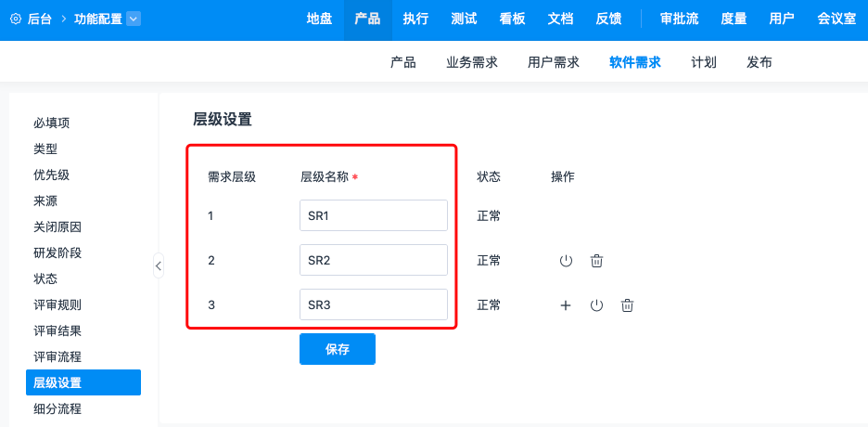
Task: Collapse the left sidebar with the chevron
Action: pyautogui.click(x=159, y=265)
